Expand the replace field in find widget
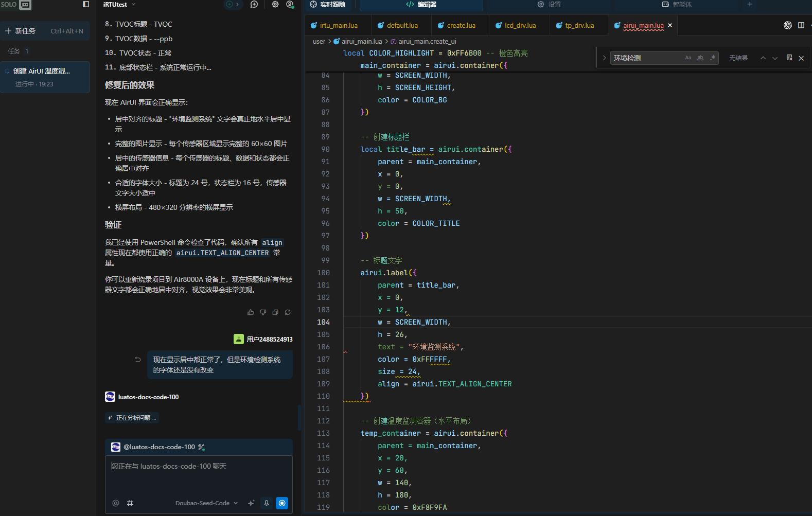This screenshot has height=516, width=812. pyautogui.click(x=604, y=58)
